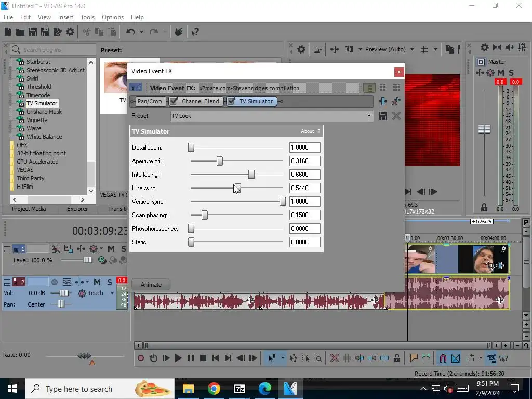Open the Preview (Auto) quality dropdown
The height and width of the screenshot is (399, 532).
412,49
